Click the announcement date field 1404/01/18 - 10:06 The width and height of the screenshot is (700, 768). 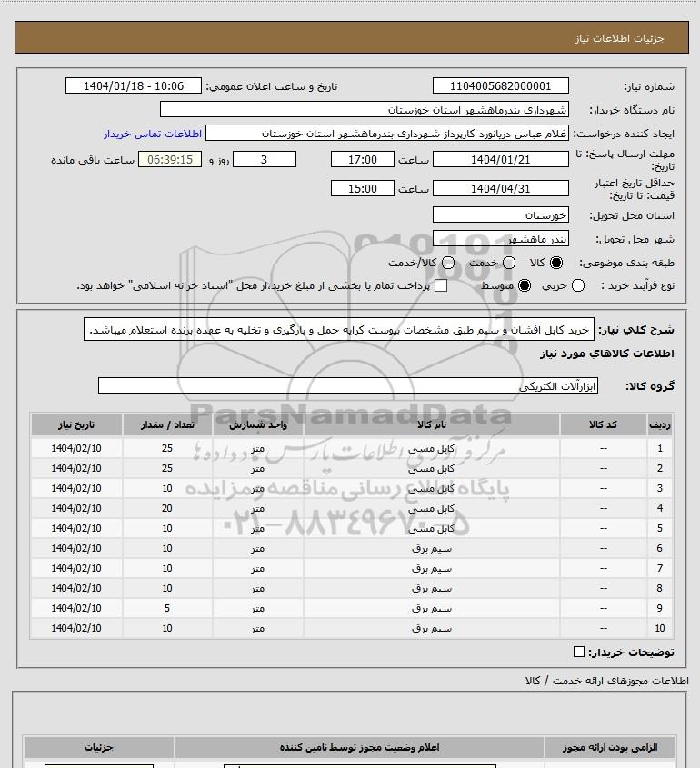point(134,85)
